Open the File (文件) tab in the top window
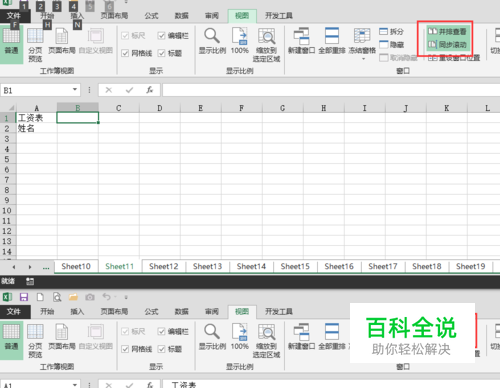This screenshot has height=388, width=500. pyautogui.click(x=14, y=16)
